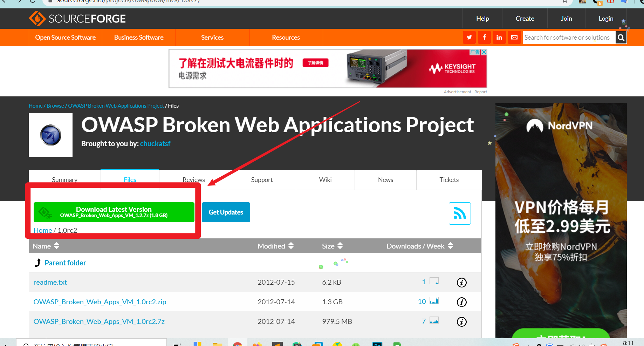Sort files by Name
Viewport: 644px width, 346px height.
(46, 246)
